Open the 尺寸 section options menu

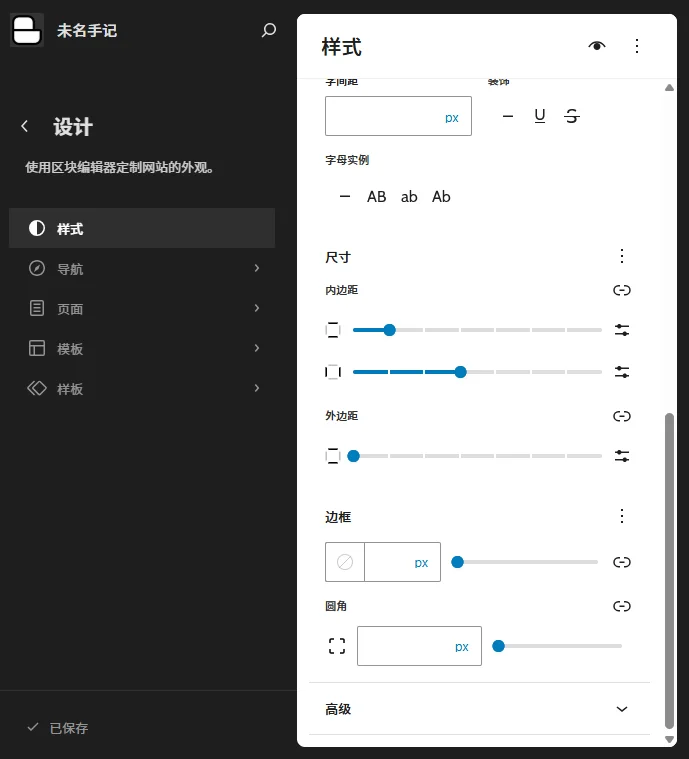coord(622,257)
